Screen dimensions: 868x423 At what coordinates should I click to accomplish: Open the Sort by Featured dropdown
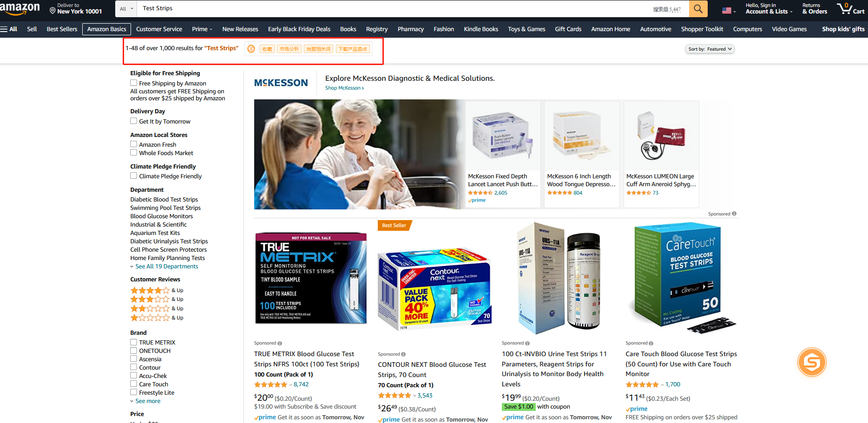point(710,49)
